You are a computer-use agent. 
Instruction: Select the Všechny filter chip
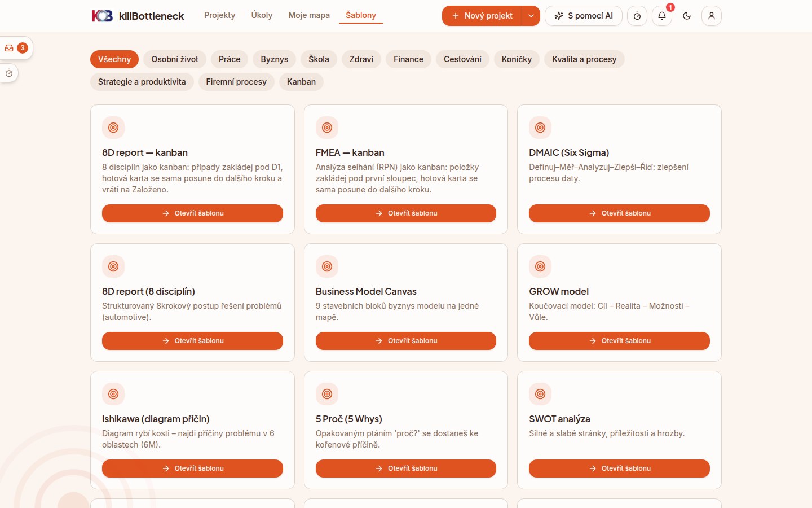point(114,59)
